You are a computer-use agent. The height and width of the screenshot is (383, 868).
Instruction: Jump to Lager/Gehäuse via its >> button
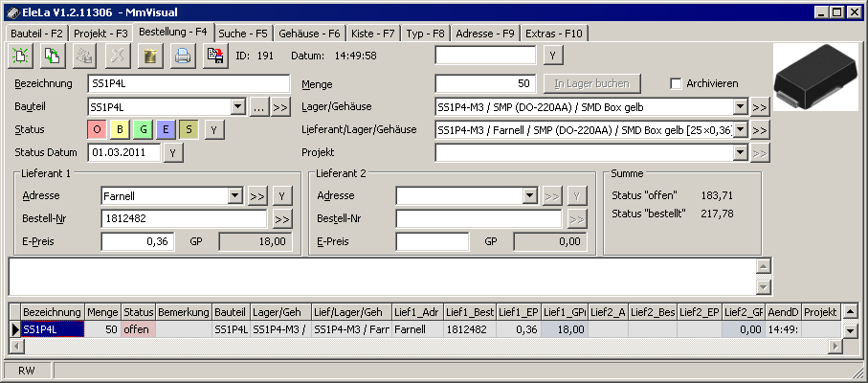click(760, 107)
